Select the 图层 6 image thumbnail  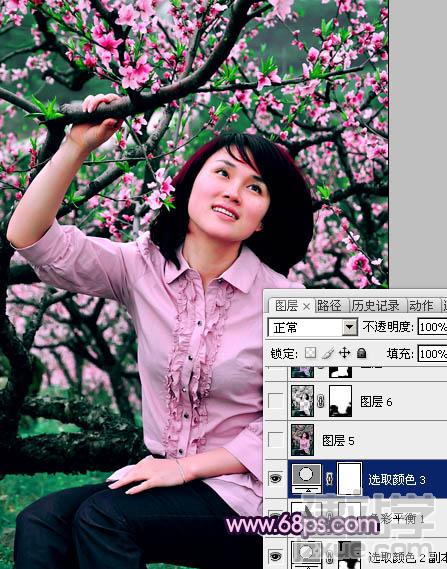pos(303,401)
